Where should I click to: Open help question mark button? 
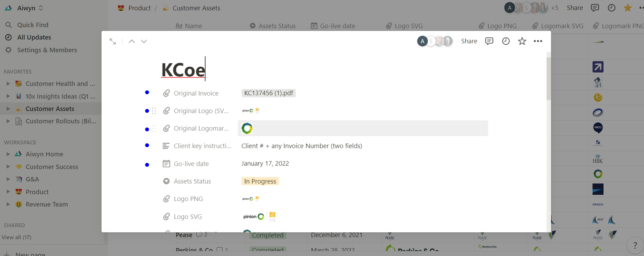point(635,245)
